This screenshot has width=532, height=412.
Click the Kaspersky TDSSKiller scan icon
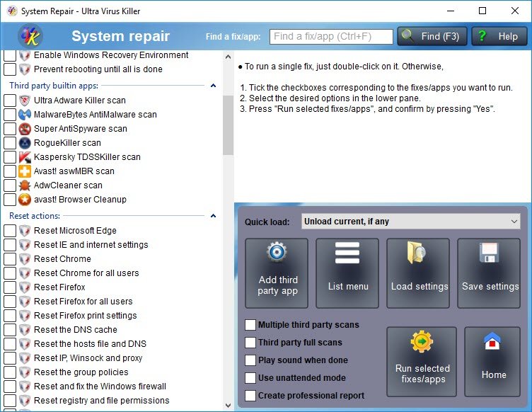coord(25,157)
